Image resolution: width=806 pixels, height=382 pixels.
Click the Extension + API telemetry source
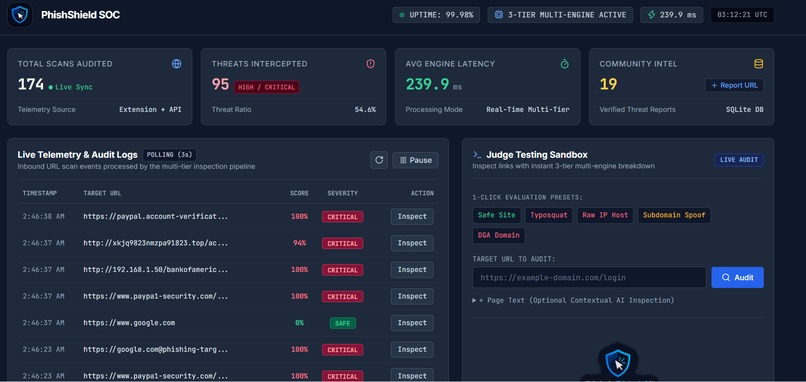[x=150, y=110]
